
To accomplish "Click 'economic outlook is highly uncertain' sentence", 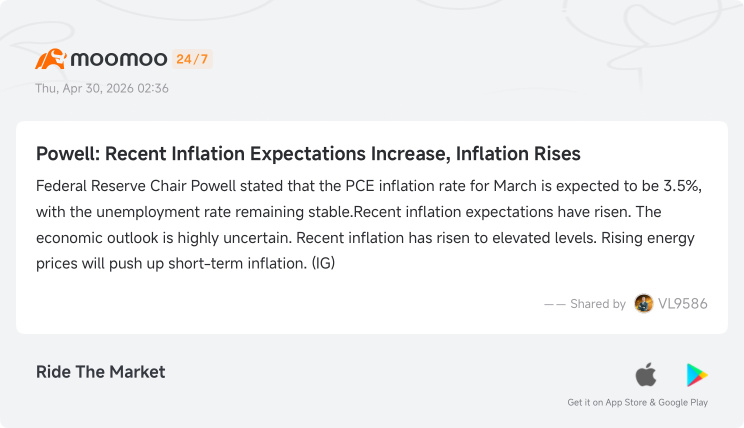I will 164,237.
